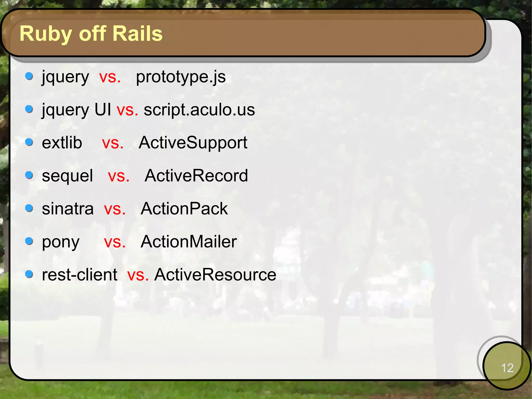The image size is (532, 399).
Task: Click the red 'vs.' after sinatra
Action: tap(115, 209)
